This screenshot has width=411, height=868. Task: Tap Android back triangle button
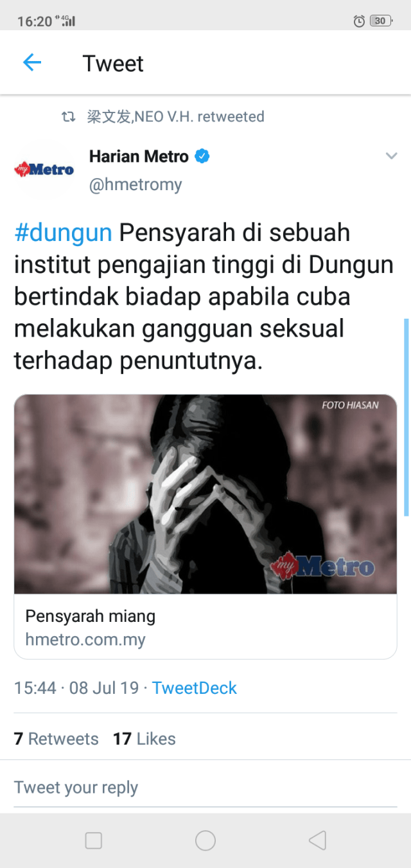[317, 840]
